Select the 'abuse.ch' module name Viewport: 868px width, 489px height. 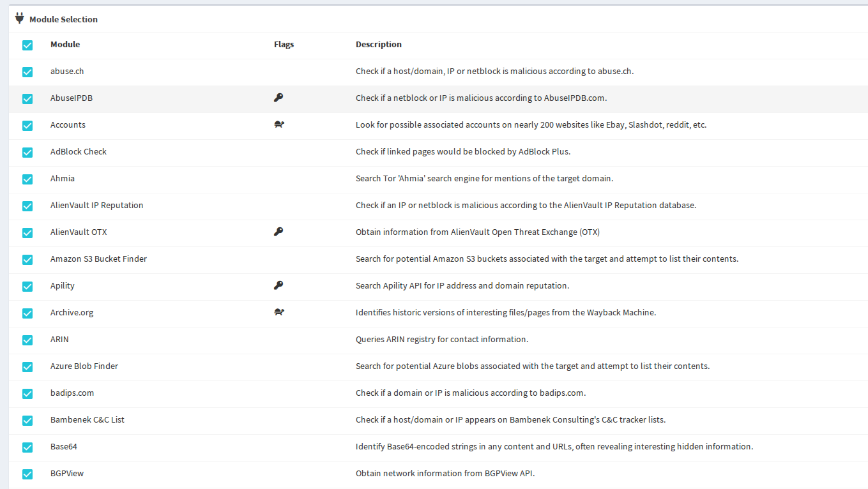pyautogui.click(x=67, y=71)
